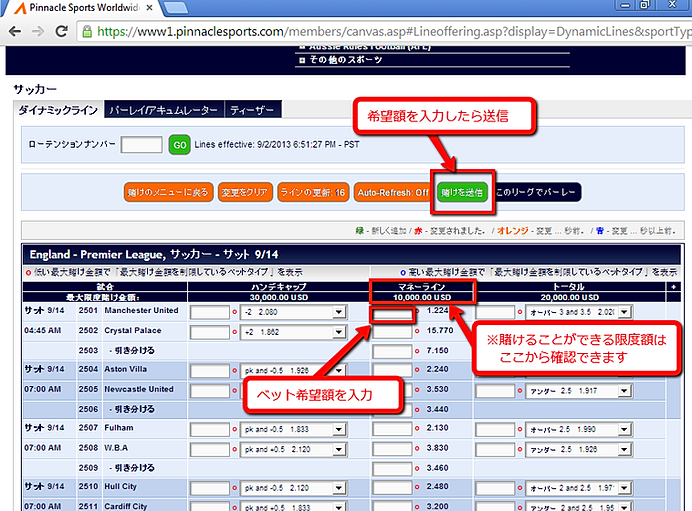
Task: Click the square bullet beside その他のスポーツ
Action: click(302, 60)
